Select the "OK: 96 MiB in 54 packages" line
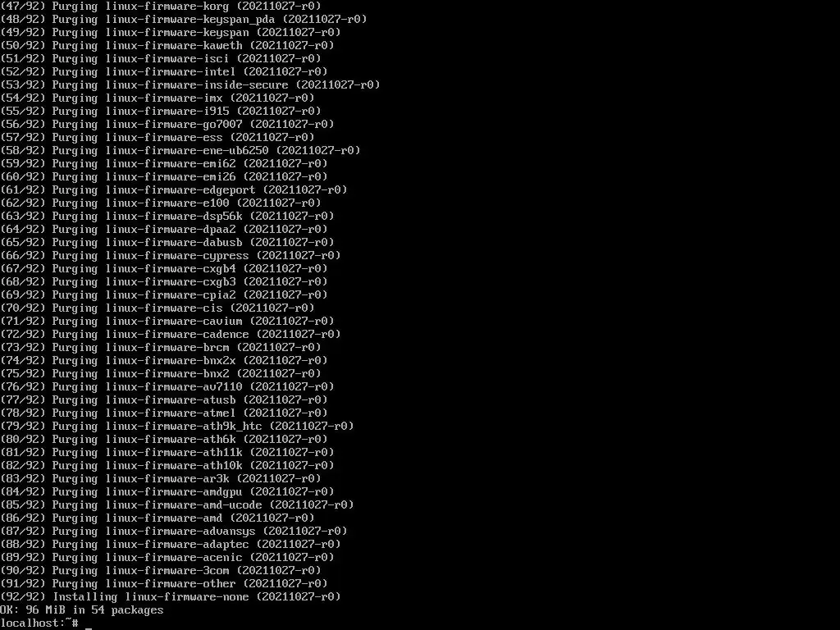The image size is (840, 630). click(x=82, y=609)
